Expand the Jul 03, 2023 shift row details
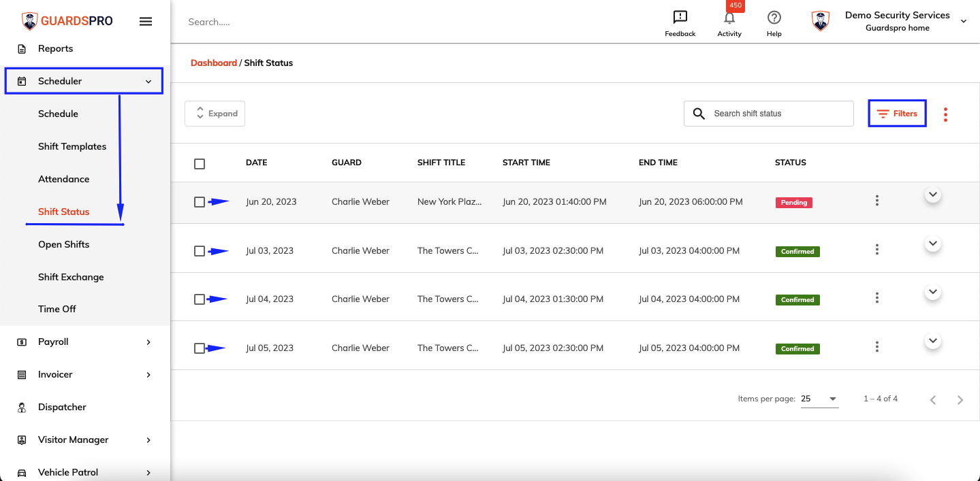 [x=933, y=244]
